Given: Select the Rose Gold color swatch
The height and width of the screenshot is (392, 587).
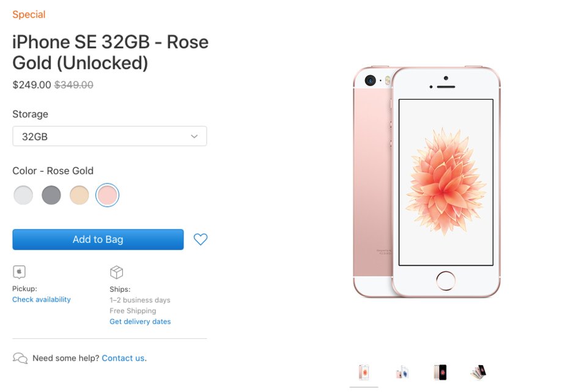Looking at the screenshot, I should [x=108, y=195].
